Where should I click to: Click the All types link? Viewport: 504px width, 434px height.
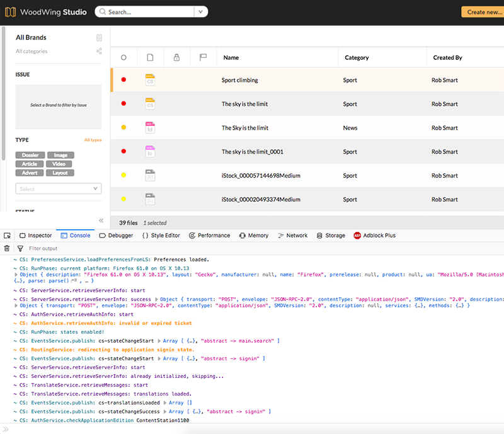coord(93,140)
